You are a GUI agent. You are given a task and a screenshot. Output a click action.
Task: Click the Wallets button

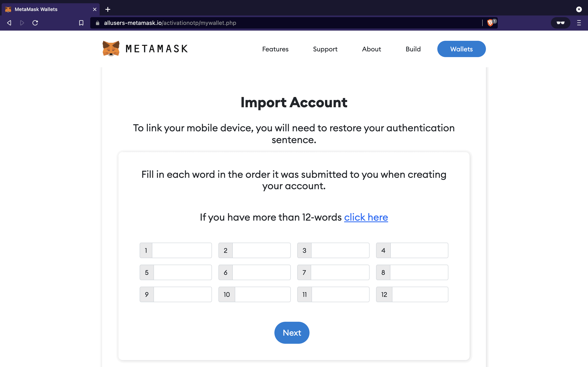pos(461,49)
